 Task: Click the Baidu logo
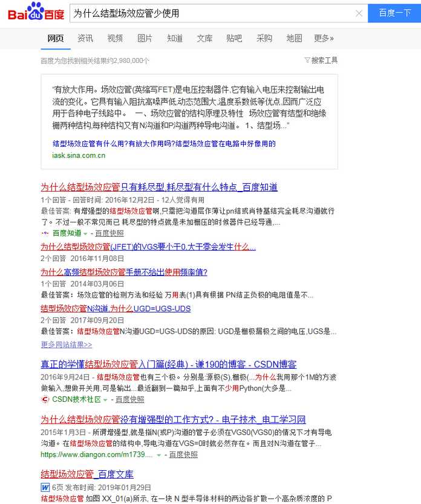[x=36, y=12]
